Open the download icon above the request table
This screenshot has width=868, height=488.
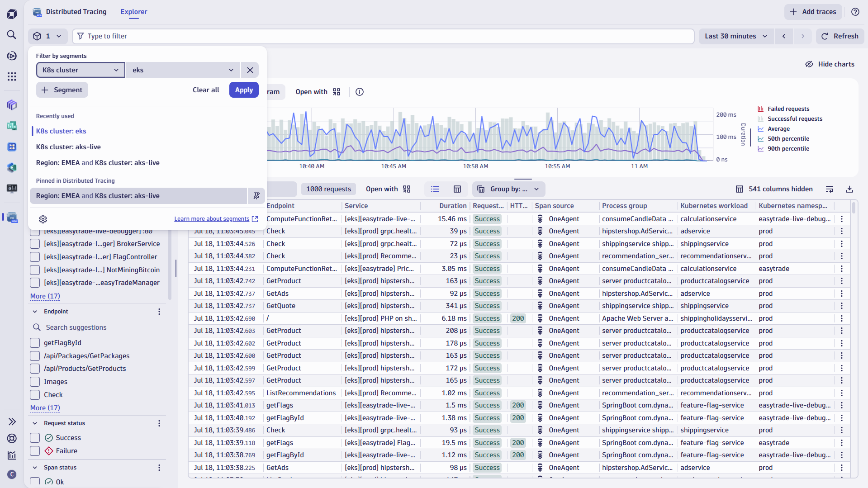(849, 189)
